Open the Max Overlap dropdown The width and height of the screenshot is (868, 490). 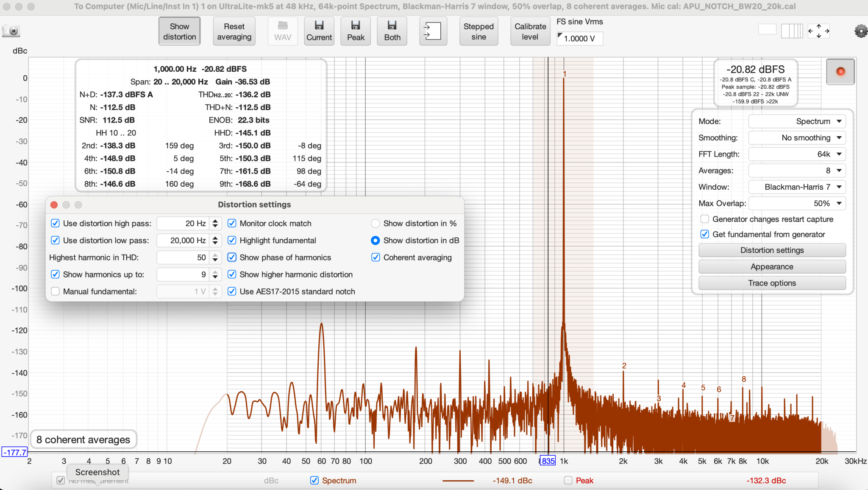797,204
